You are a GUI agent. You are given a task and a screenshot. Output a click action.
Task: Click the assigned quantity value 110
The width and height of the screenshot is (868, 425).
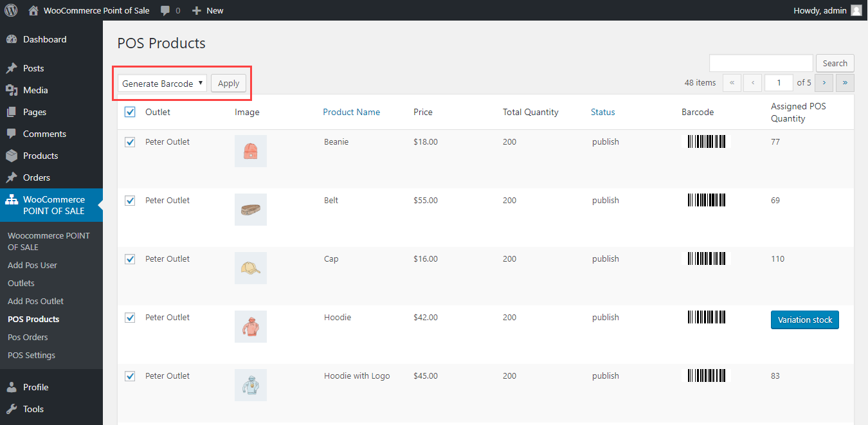pos(777,258)
